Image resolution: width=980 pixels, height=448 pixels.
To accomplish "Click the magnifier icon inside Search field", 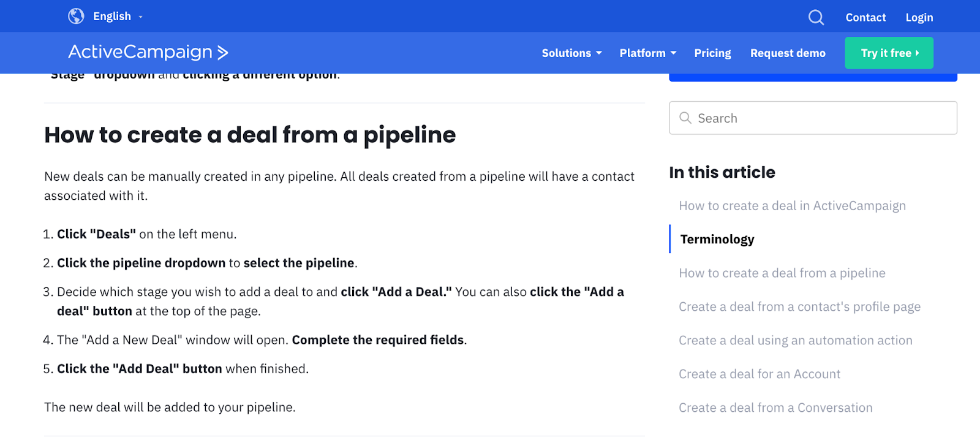I will pyautogui.click(x=685, y=118).
